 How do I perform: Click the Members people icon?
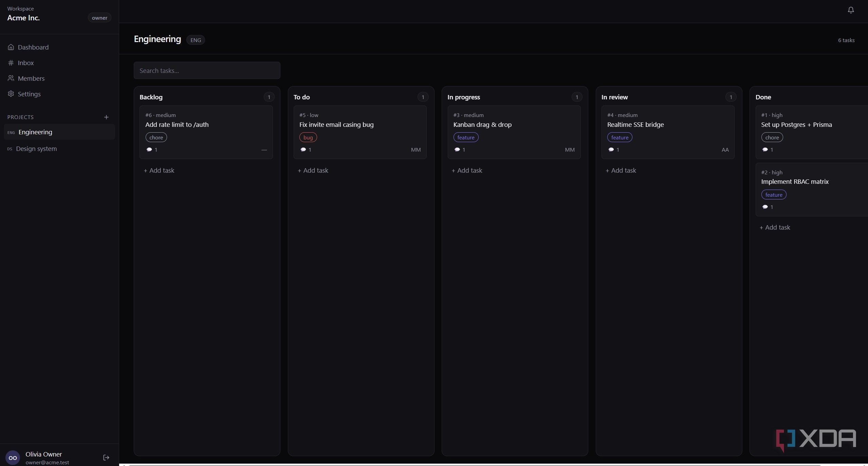[11, 78]
